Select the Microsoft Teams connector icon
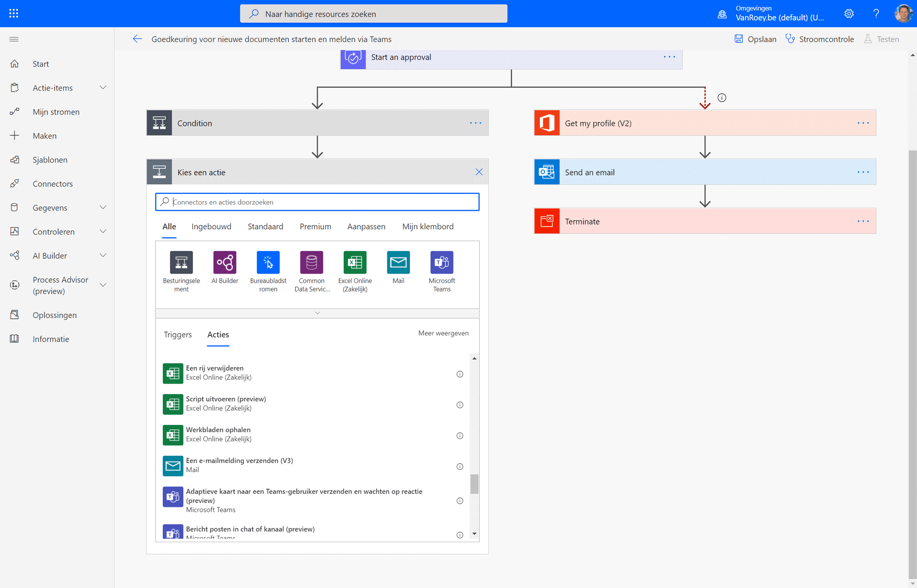Viewport: 917px width, 588px height. 442,262
